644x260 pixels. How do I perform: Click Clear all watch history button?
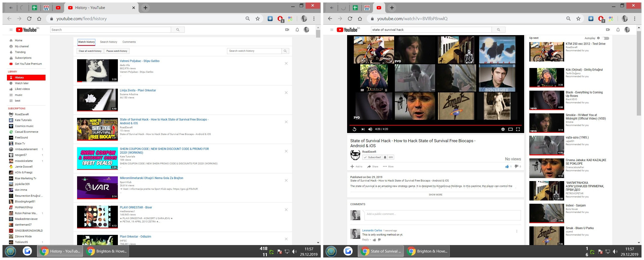tap(90, 51)
